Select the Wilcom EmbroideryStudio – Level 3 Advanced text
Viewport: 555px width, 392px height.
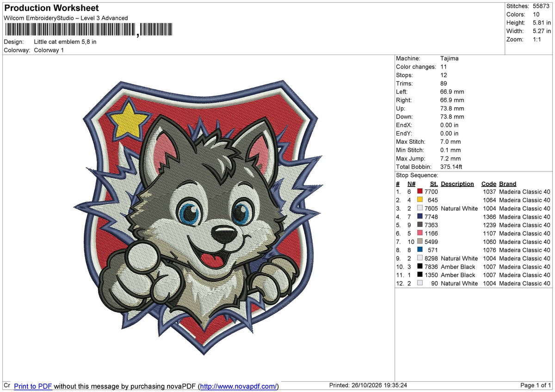pos(66,18)
